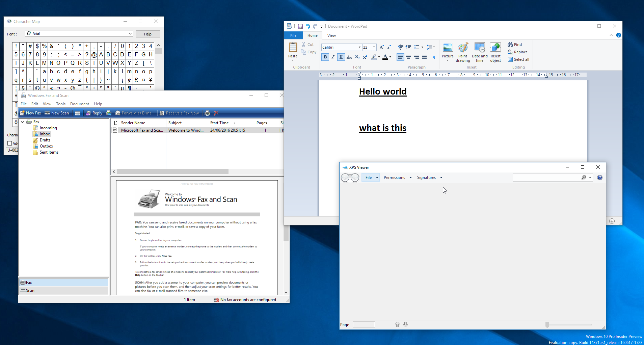
Task: Click the Save icon in WordPad toolbar
Action: click(300, 26)
